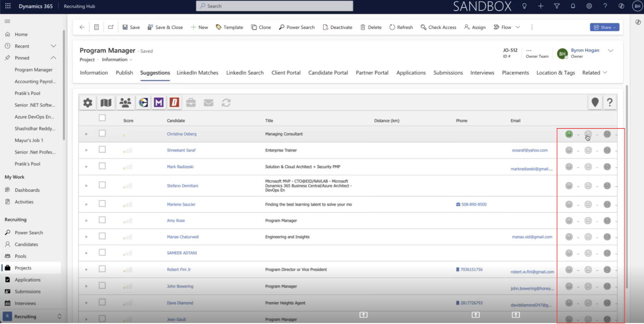This screenshot has height=324, width=644.
Task: Click the briefcase icon in suggestions toolbar
Action: click(x=191, y=103)
